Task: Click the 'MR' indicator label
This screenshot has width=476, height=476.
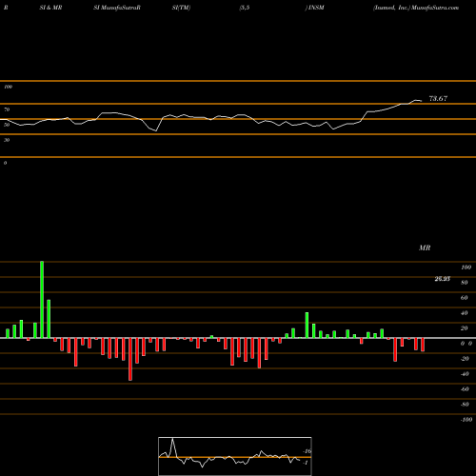Action: point(425,248)
